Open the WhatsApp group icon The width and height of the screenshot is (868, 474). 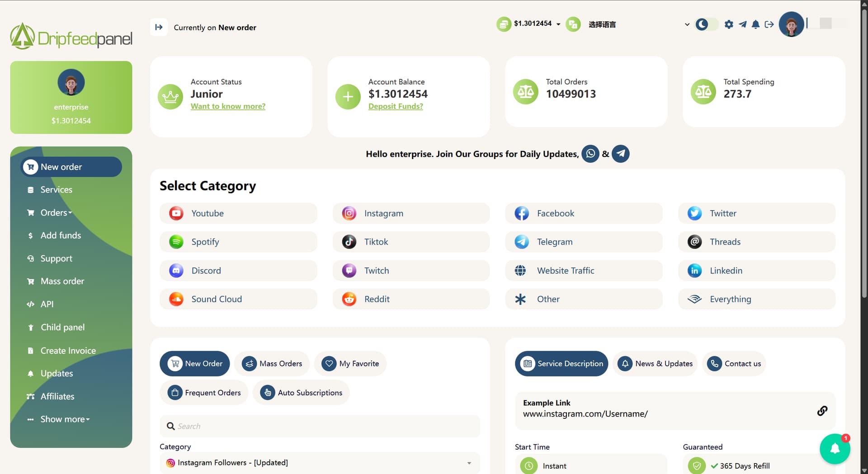click(590, 154)
